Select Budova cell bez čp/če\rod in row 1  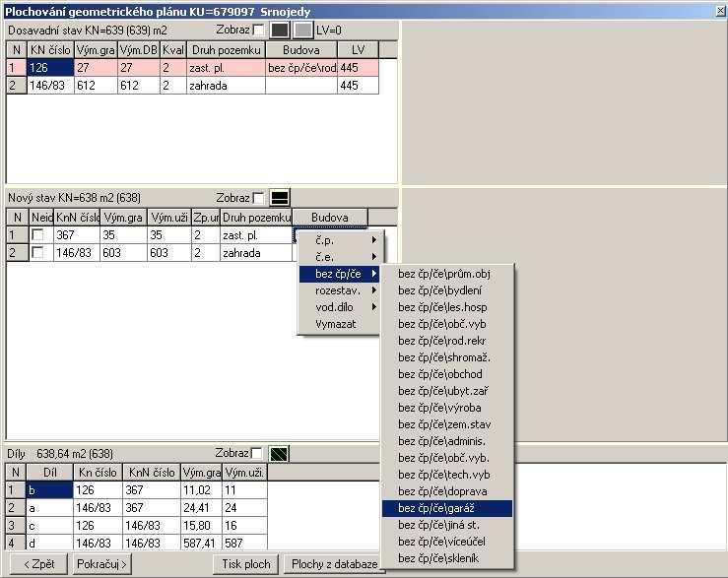pyautogui.click(x=301, y=68)
